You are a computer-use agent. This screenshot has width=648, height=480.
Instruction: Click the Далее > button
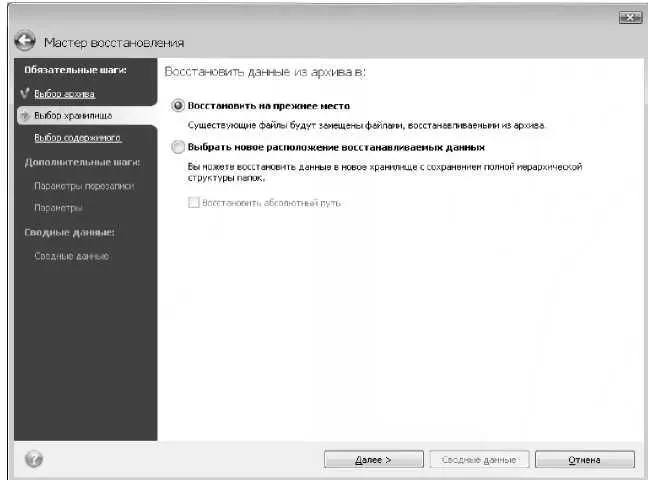374,459
